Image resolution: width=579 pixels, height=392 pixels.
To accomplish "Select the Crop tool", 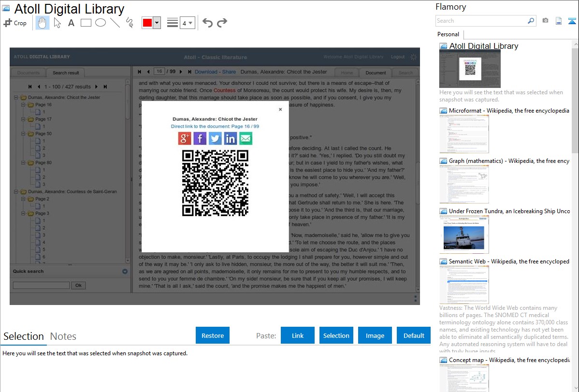I will coord(15,23).
